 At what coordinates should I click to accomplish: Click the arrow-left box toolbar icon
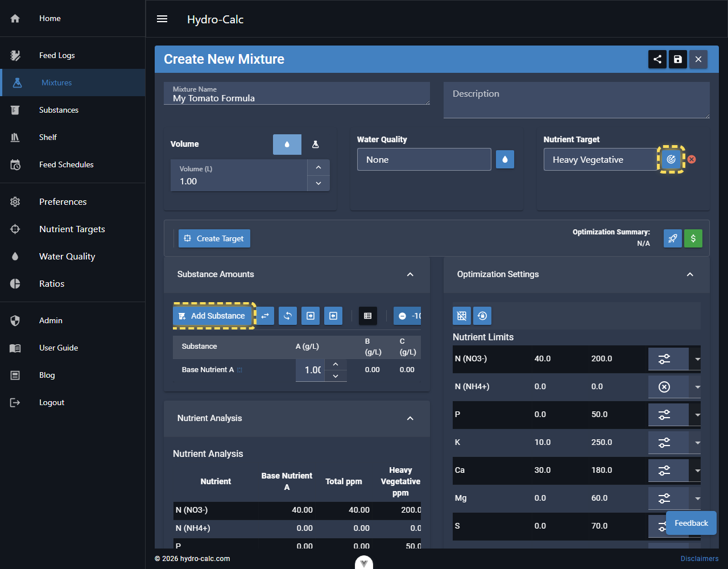333,316
